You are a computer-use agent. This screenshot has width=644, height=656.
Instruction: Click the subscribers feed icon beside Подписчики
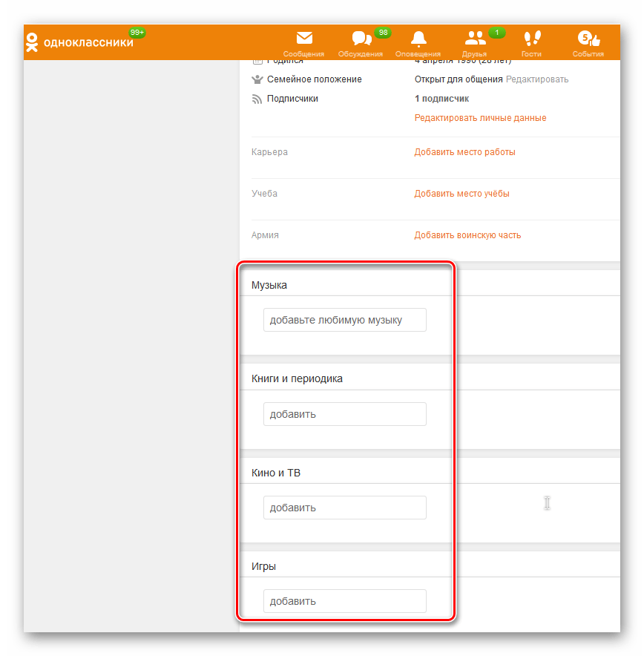257,99
